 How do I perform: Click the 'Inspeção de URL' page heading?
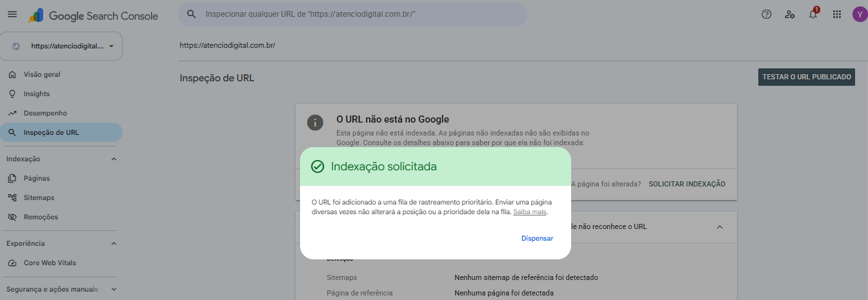coord(217,78)
